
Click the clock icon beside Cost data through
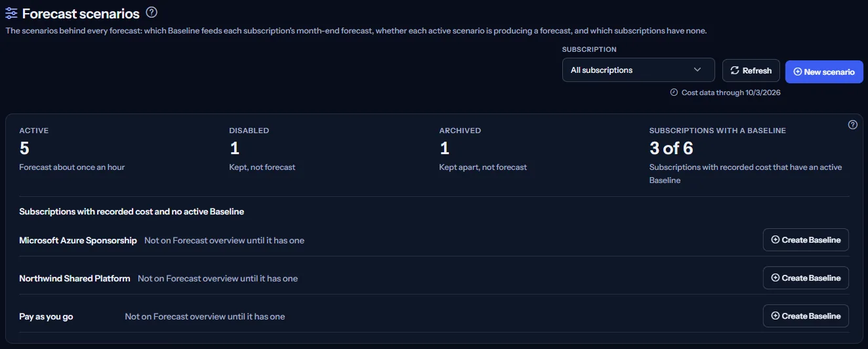pyautogui.click(x=674, y=92)
